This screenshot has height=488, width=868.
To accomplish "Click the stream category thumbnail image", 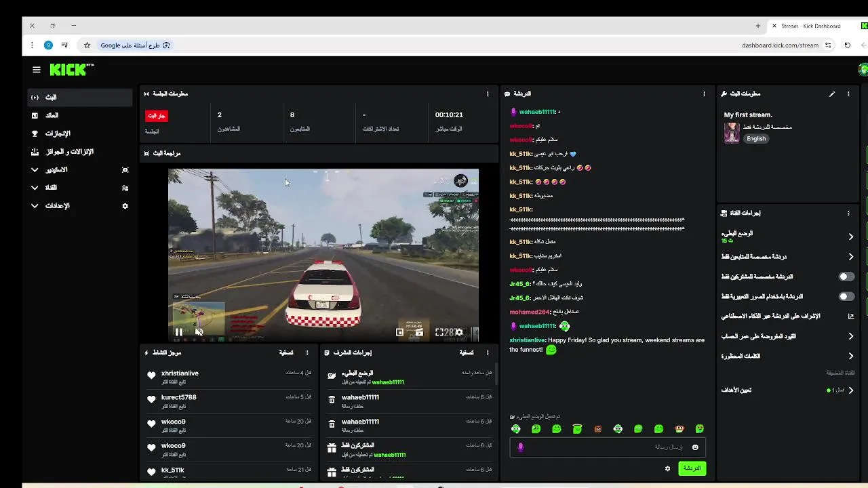I will point(732,133).
